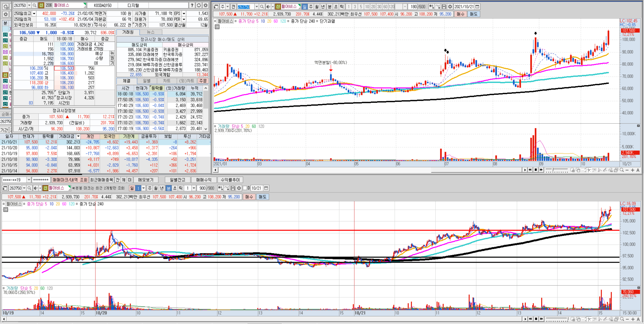Refresh the quote panel data
The width and height of the screenshot is (644, 324).
199,5
